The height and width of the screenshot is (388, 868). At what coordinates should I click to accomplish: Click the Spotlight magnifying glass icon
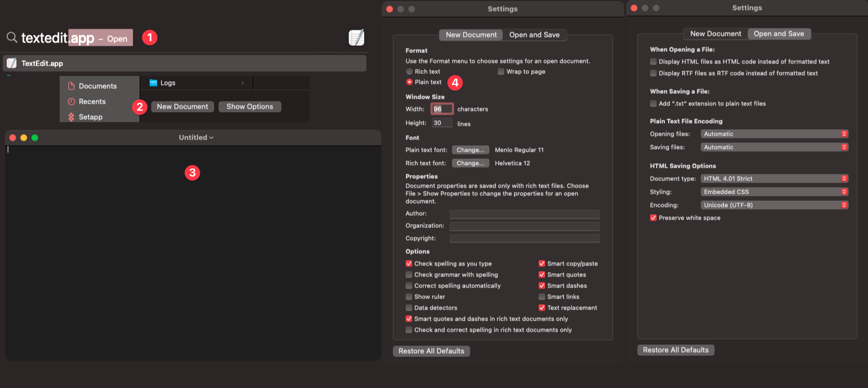(x=12, y=37)
